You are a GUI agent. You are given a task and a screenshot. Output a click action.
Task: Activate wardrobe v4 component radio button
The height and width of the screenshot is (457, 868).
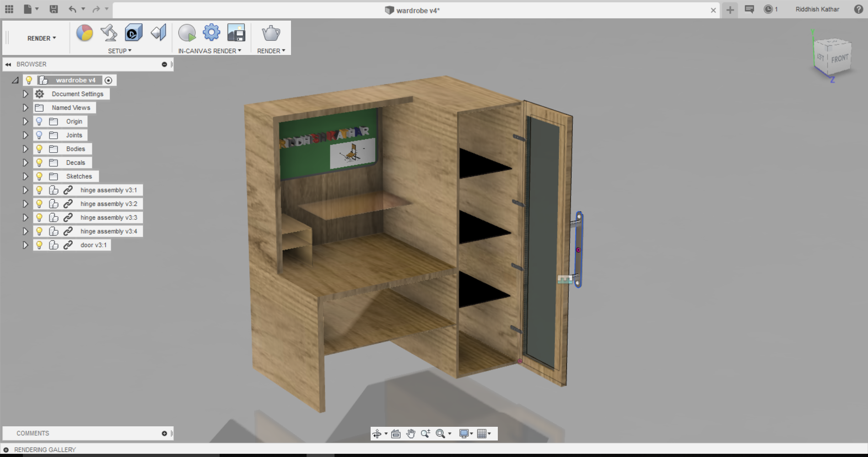(x=108, y=80)
